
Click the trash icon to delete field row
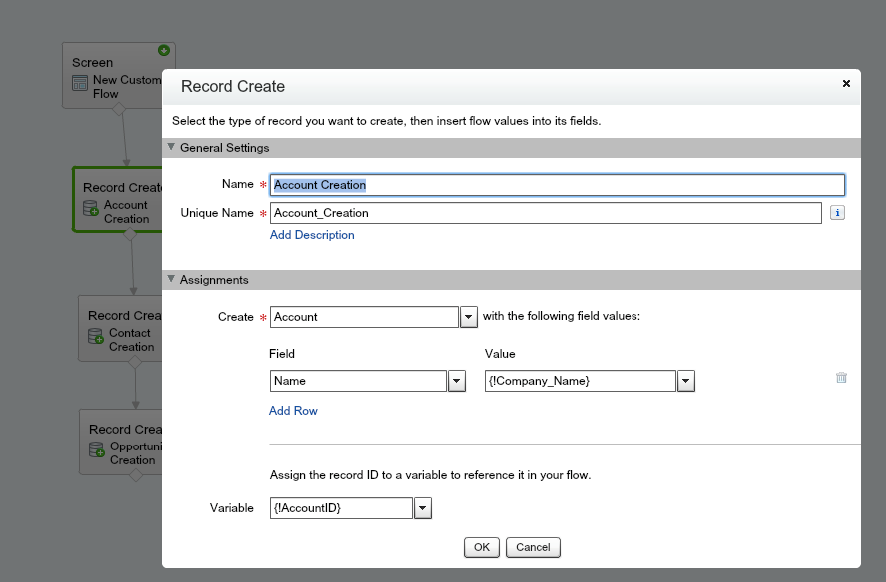(x=841, y=378)
